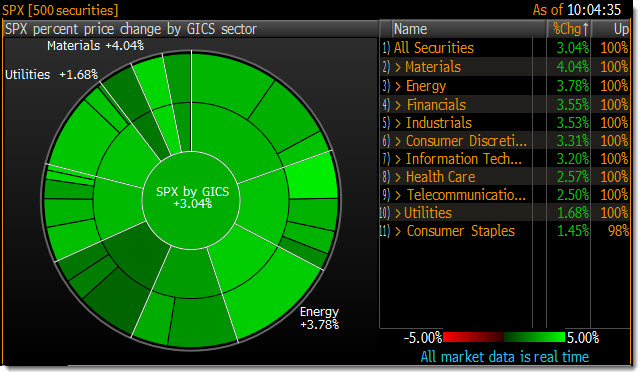Select the Financials name in table
643x376 pixels.
click(x=436, y=105)
